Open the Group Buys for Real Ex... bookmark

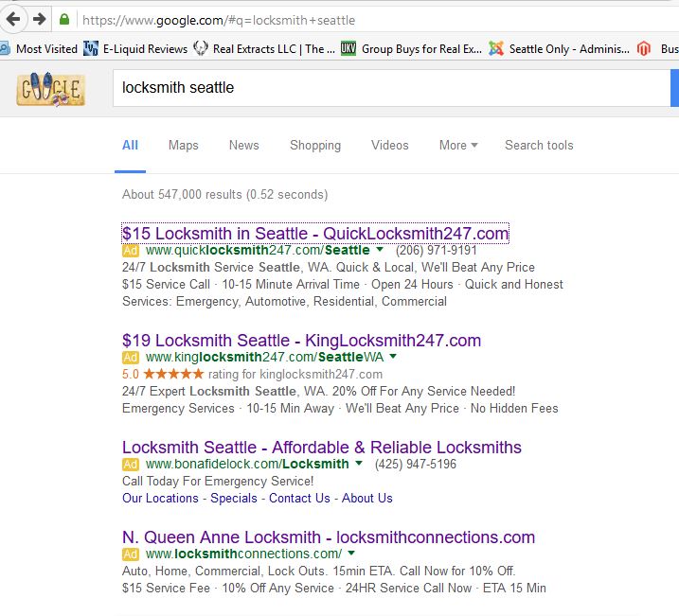tap(411, 49)
